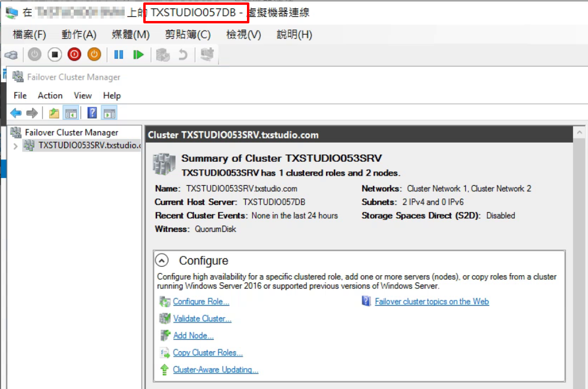Open the 檔案(F) menu
Screen dimensions: 588x389
coord(29,35)
